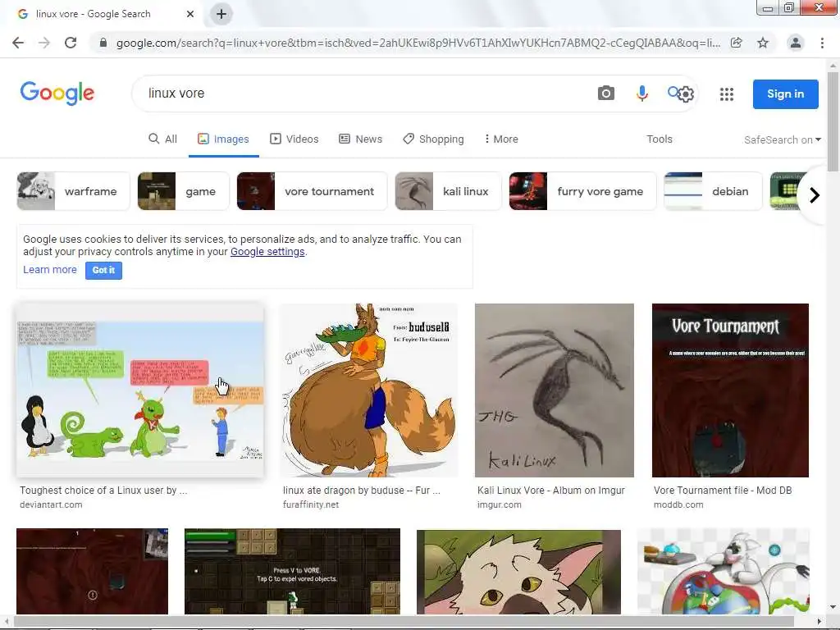Open the Kali Linux pencil sketch thumbnail
Screen dimensions: 840x630
point(555,390)
